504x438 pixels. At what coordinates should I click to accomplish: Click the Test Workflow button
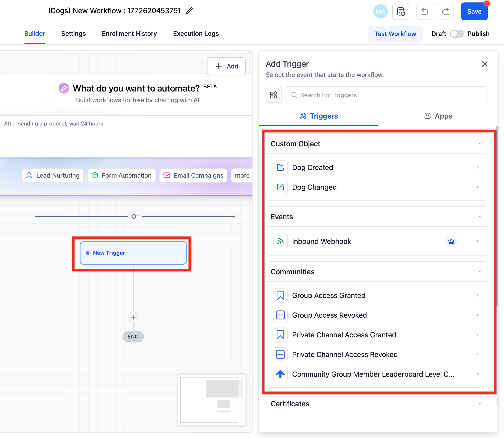[395, 34]
